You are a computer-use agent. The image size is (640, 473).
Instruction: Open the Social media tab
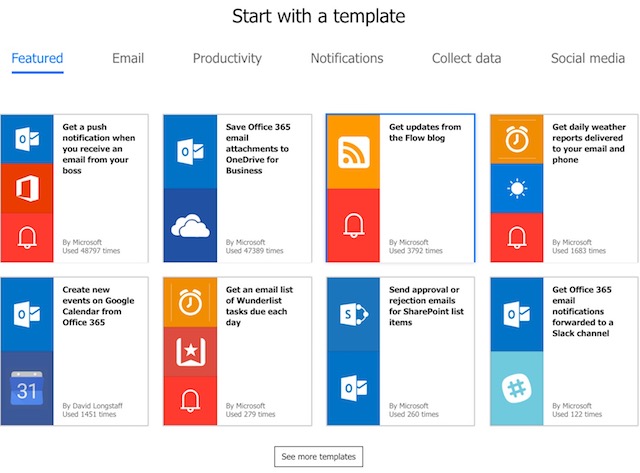point(588,58)
